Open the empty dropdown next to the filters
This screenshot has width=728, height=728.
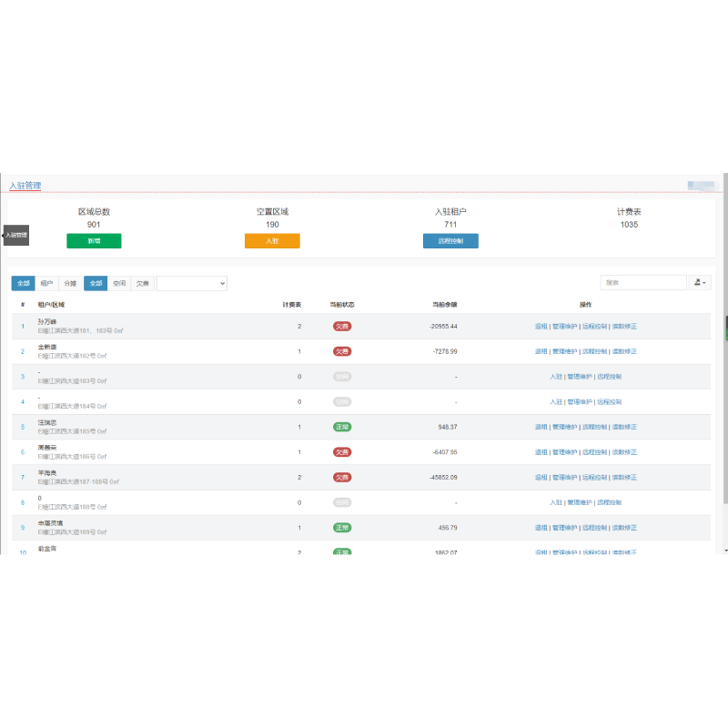tap(192, 283)
